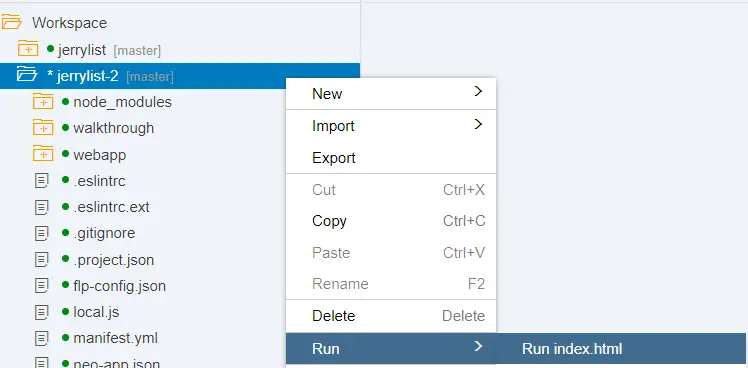
Task: Choose Delete in context menu
Action: [391, 316]
